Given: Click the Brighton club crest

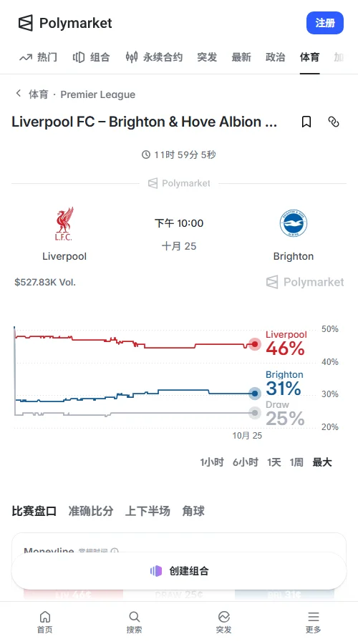Looking at the screenshot, I should click(294, 223).
